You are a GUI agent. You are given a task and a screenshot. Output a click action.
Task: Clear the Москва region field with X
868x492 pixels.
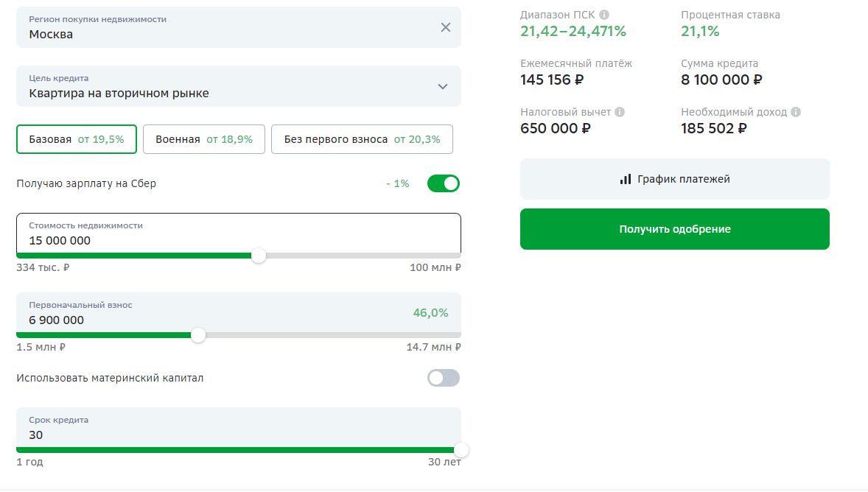[445, 27]
